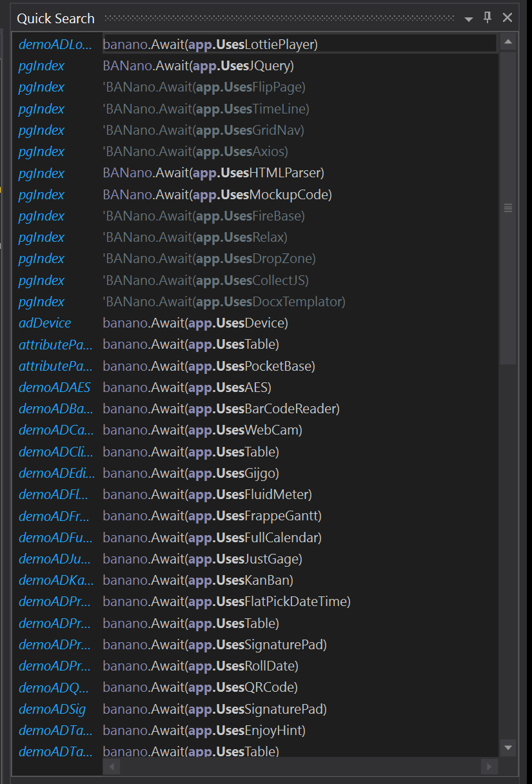The width and height of the screenshot is (532, 784).
Task: Open the demoADBa... module link
Action: 56,409
